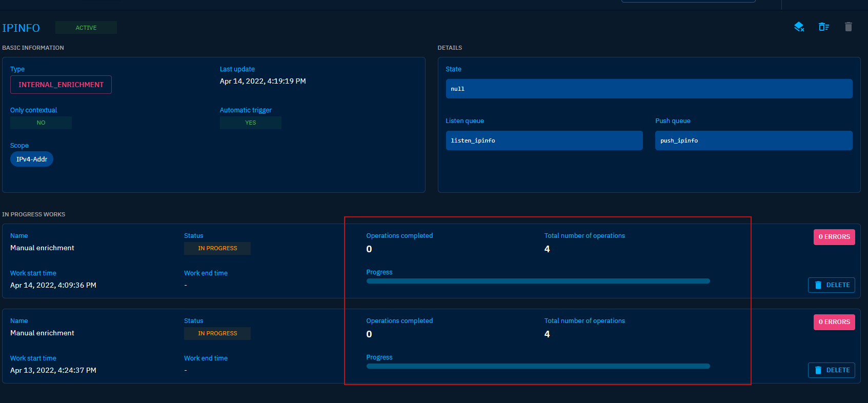Viewport: 868px width, 403px height.
Task: Click the IPINFO connector title
Action: click(x=21, y=28)
